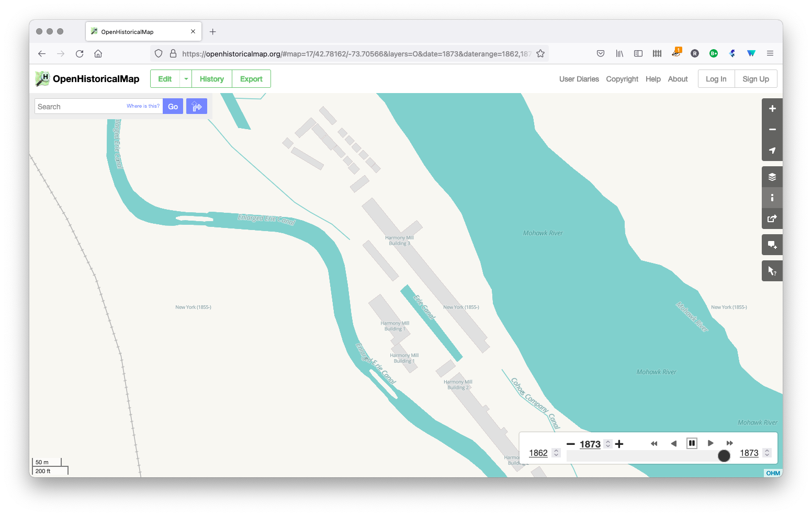Zoom in using the plus icon

coord(772,108)
